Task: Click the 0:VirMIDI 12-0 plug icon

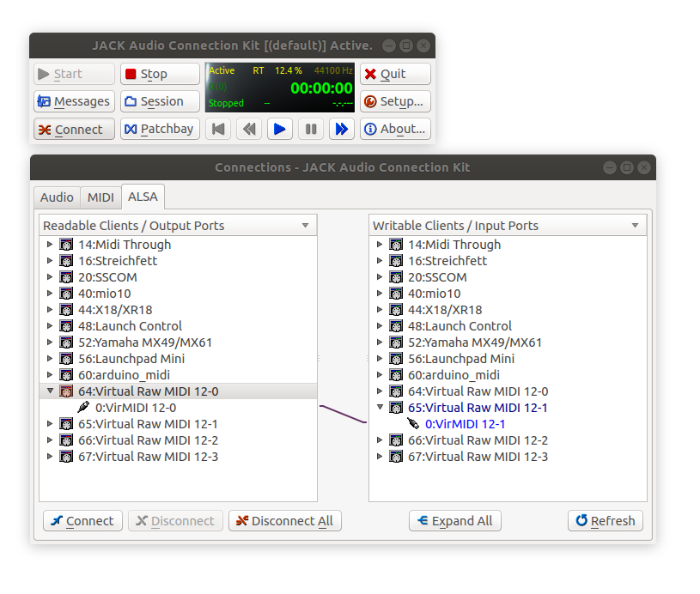Action: [83, 407]
